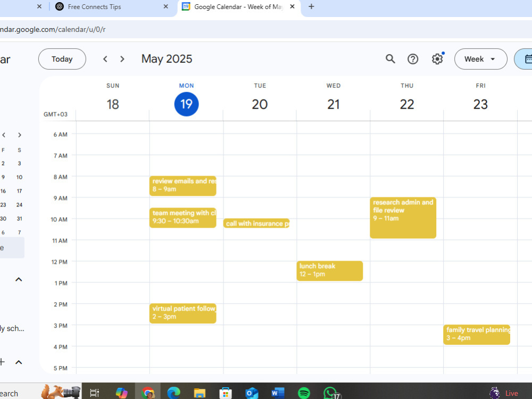The width and height of the screenshot is (532, 399).
Task: Select the Google Calendar browser tab
Action: coord(238,7)
